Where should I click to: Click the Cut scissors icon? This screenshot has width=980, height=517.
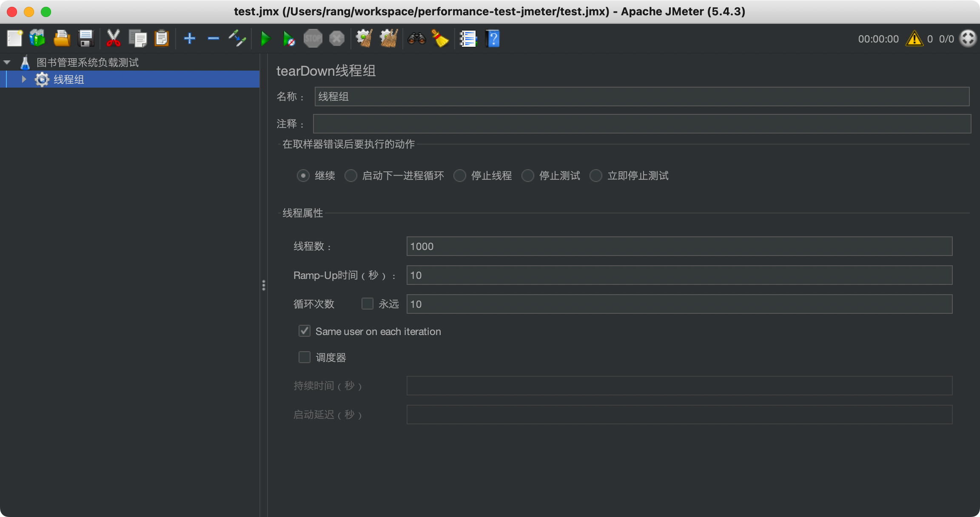[113, 39]
